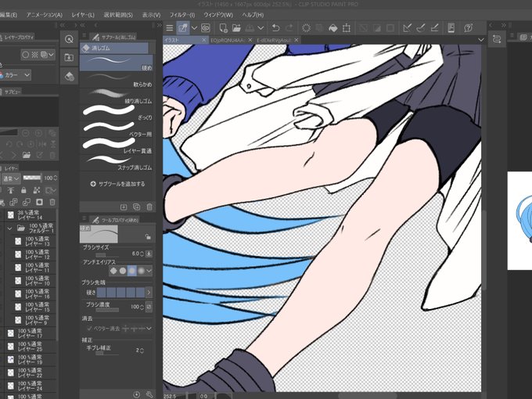Open the hamburger menu on command bar
Viewport: 532px width, 399px height.
169,28
